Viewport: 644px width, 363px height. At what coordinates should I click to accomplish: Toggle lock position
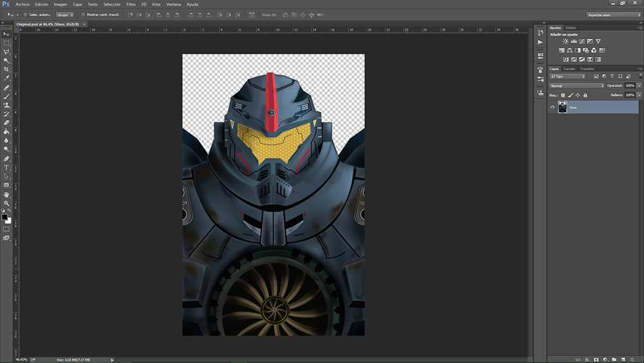tap(578, 95)
